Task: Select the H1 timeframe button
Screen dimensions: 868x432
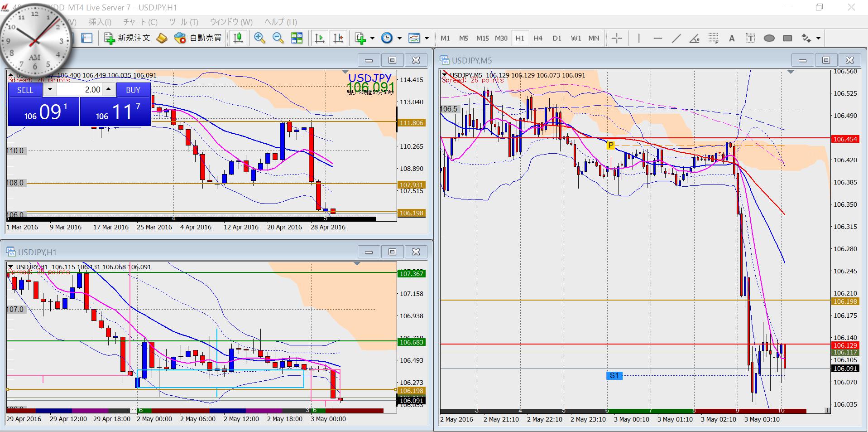Action: tap(520, 38)
